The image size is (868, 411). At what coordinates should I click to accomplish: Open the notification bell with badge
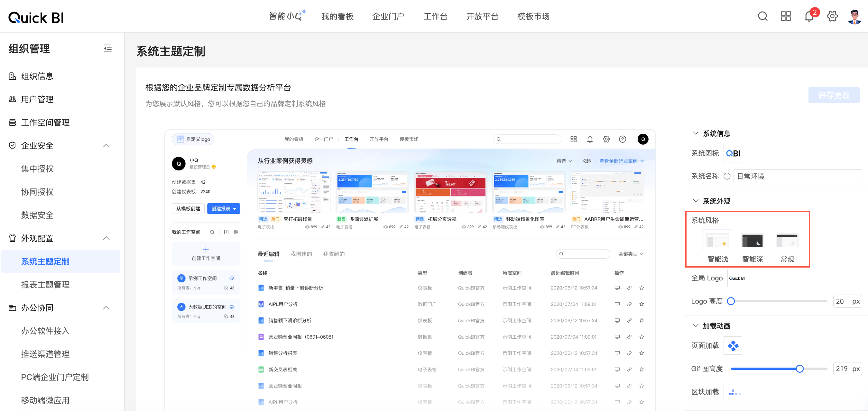pyautogui.click(x=809, y=16)
